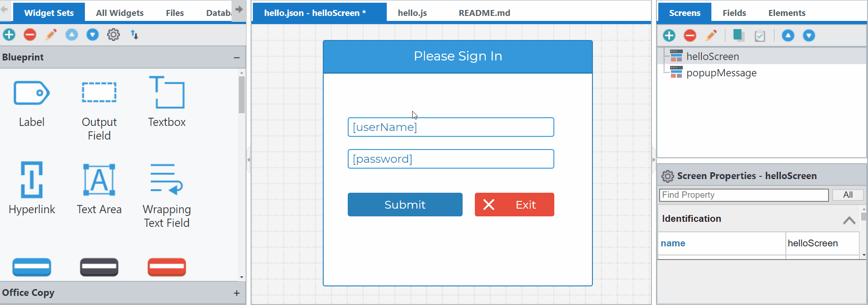Select the Textbox widget

tap(167, 102)
